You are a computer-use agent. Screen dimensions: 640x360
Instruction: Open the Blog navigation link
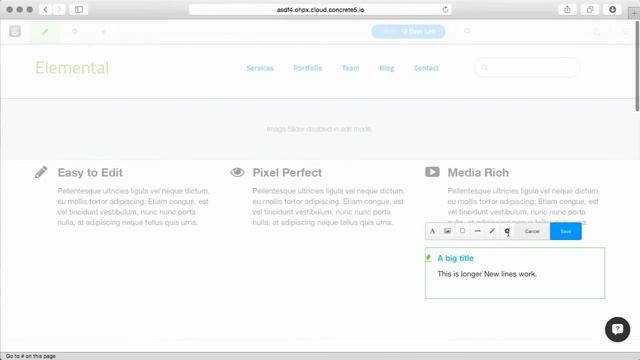[387, 68]
